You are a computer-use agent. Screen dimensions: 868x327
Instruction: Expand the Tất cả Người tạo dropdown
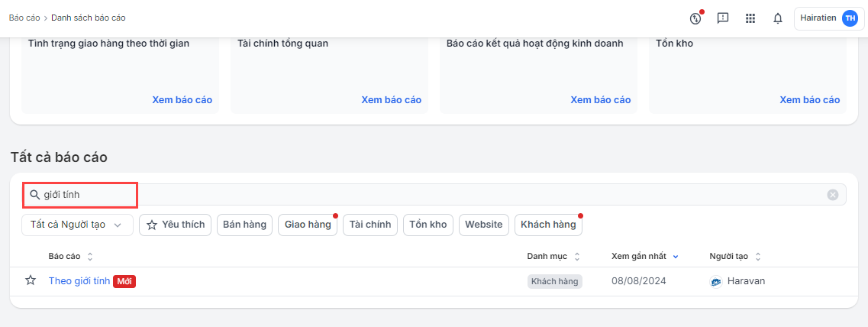(76, 225)
